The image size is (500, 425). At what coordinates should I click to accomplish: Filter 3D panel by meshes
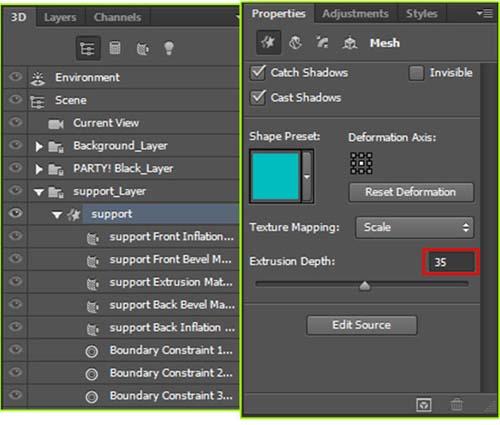[x=115, y=48]
